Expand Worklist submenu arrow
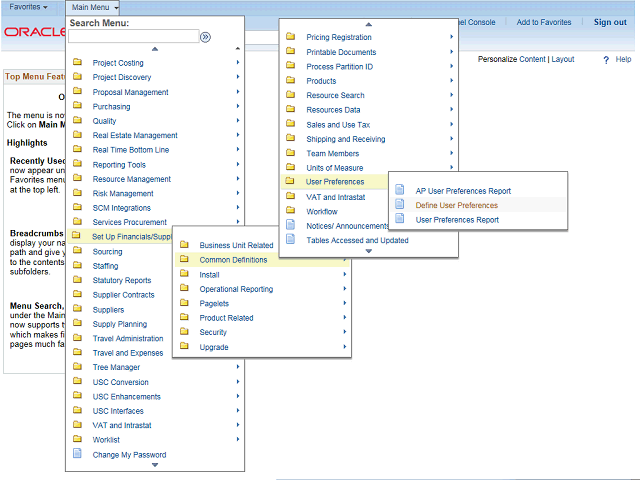The width and height of the screenshot is (640, 480). 238,439
